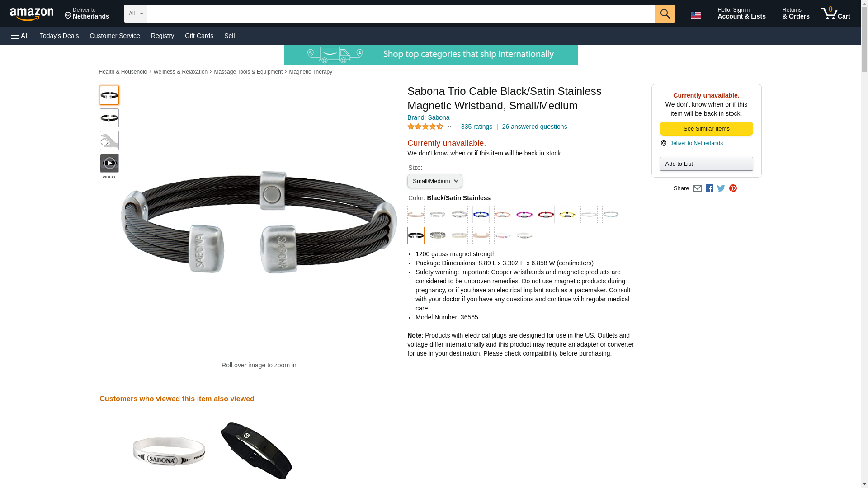
Task: Open the Amazon home logo
Action: click(x=32, y=14)
